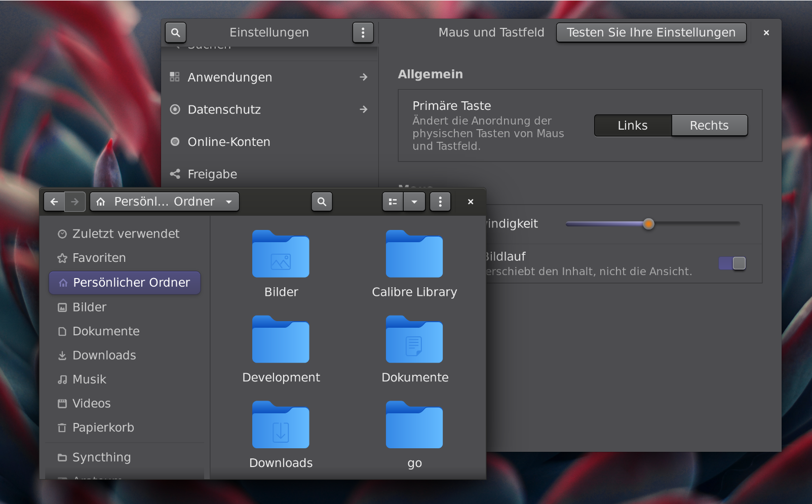Open the Dokumente folder icon in grid
Viewport: 812px width, 504px height.
pos(414,339)
